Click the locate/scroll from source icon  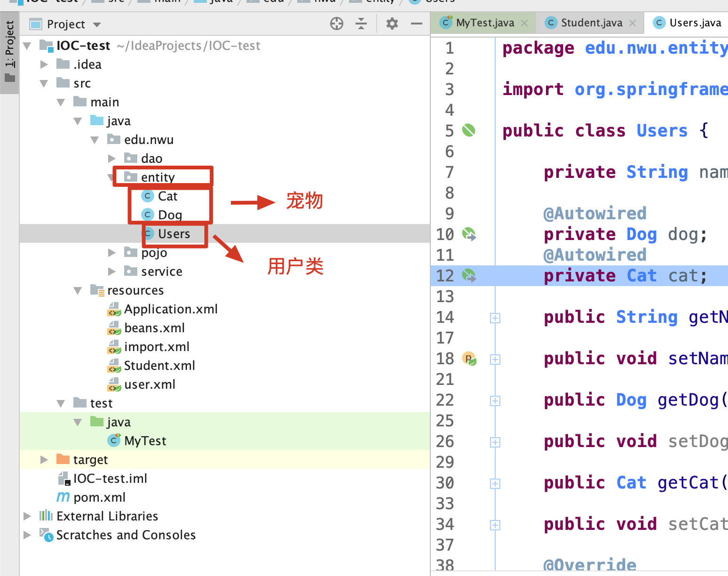point(337,24)
